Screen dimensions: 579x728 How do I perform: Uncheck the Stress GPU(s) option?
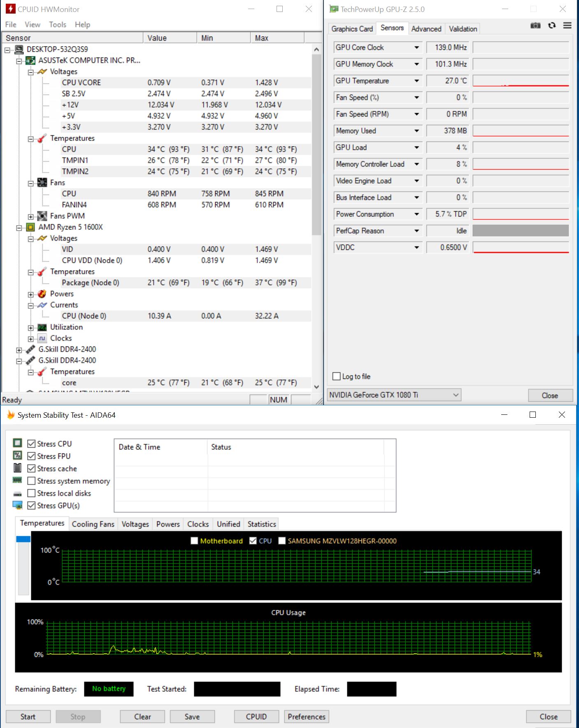31,506
